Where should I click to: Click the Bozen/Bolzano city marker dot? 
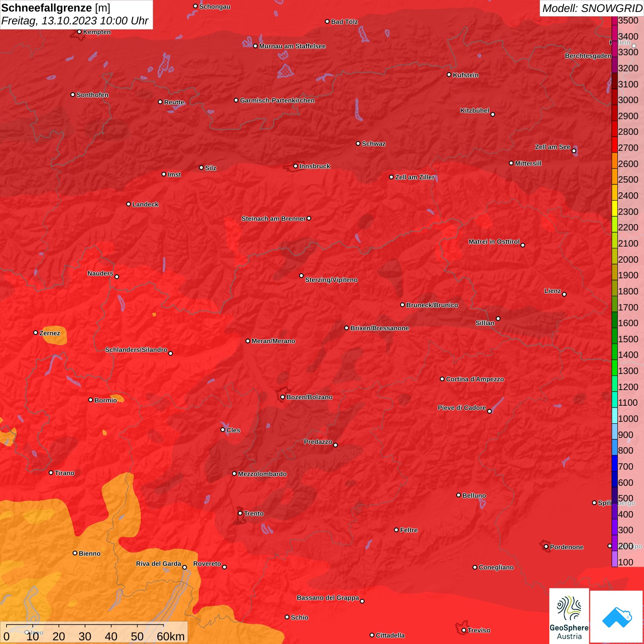pos(282,397)
